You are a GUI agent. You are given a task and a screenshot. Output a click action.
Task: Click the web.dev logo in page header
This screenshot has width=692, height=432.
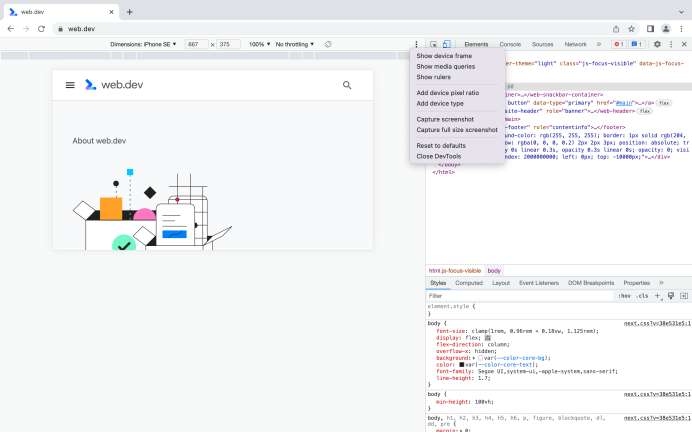[114, 85]
